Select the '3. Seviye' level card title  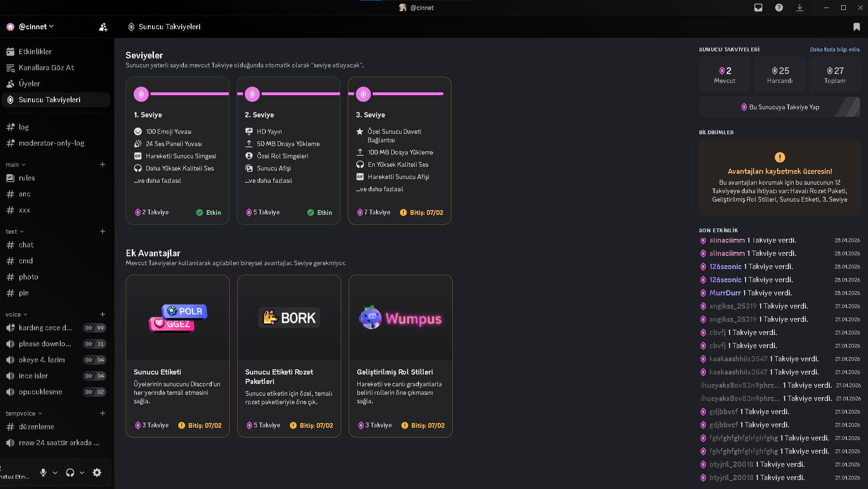click(x=370, y=115)
